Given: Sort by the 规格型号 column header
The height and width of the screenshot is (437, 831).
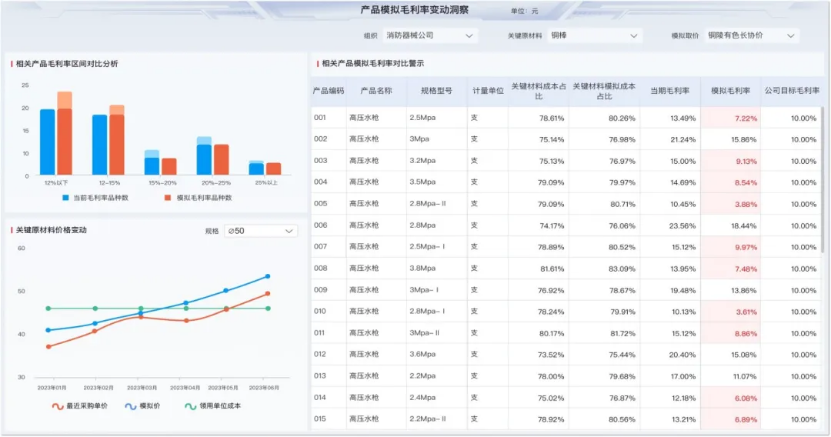Looking at the screenshot, I should (x=437, y=91).
